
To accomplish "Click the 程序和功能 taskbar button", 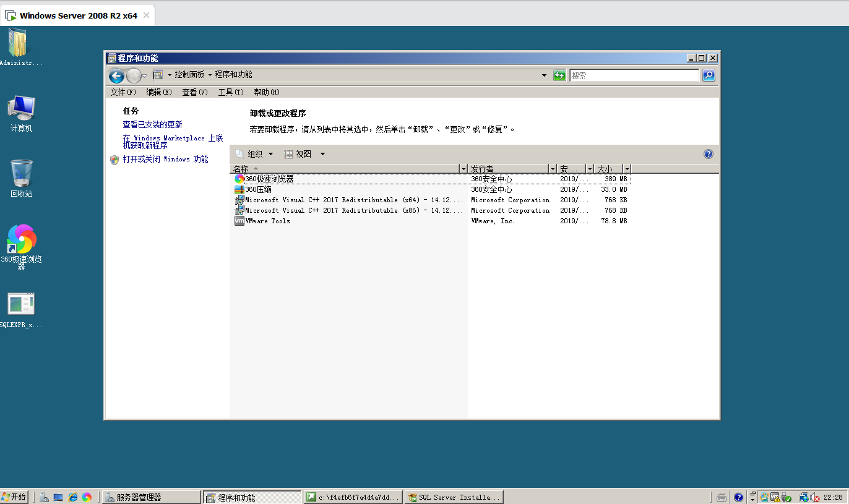I will (252, 497).
